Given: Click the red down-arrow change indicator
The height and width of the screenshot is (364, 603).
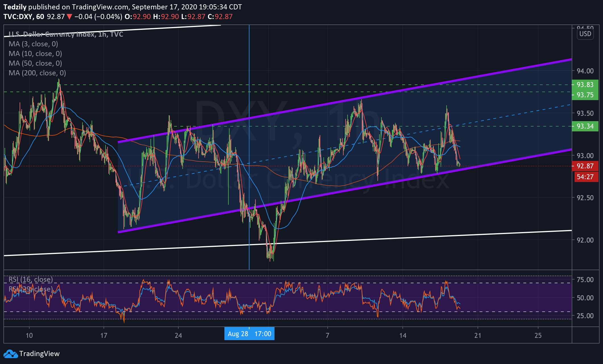Looking at the screenshot, I should pos(69,17).
